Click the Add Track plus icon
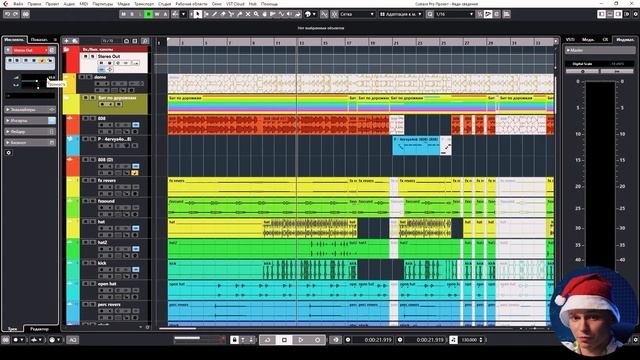This screenshot has width=640, height=360. point(66,41)
